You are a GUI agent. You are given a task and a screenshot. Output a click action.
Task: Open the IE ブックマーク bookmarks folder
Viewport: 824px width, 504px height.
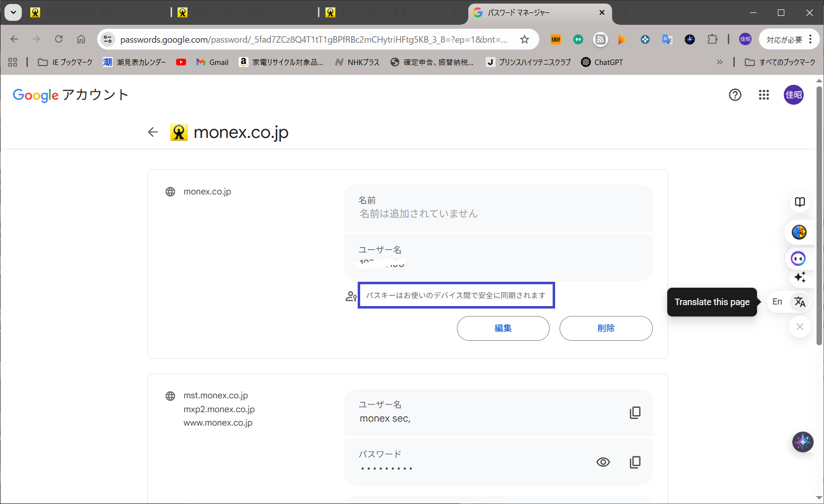(x=65, y=62)
